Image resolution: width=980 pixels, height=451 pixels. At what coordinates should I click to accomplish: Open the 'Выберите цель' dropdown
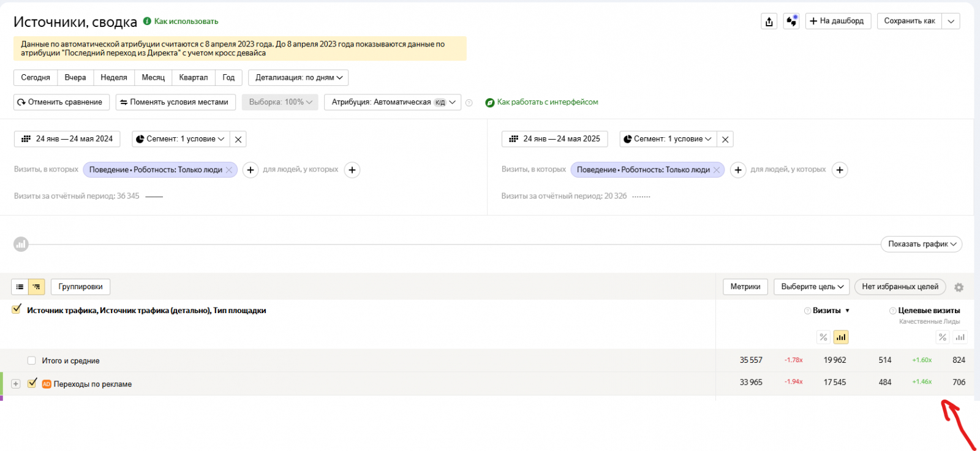coord(812,287)
